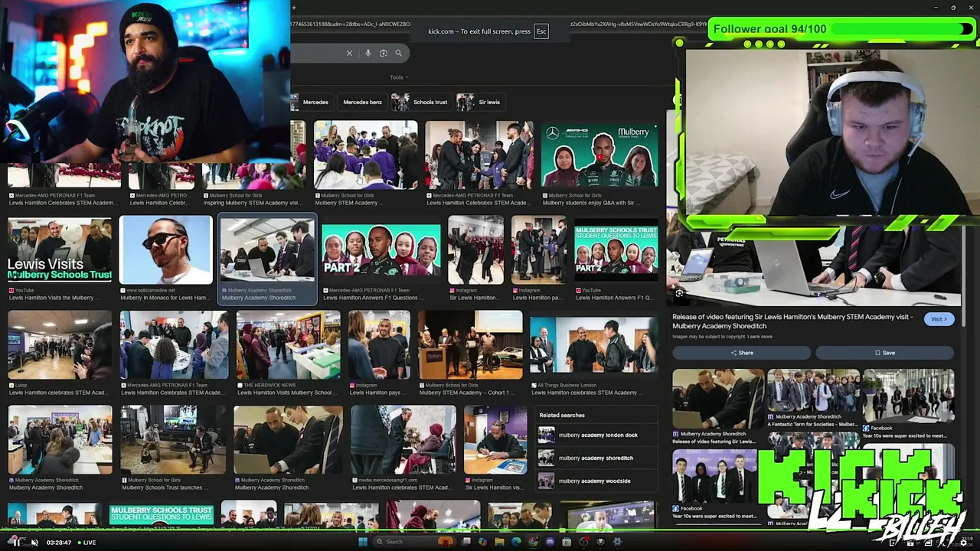Open preview title link about Mulberry STEM Academy visit
The image size is (980, 551).
pyautogui.click(x=792, y=321)
